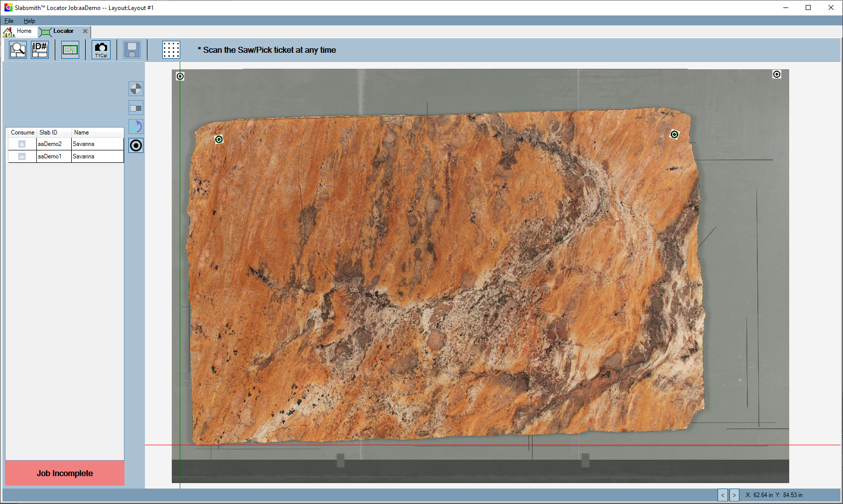Click the green target marker on slab's left
This screenshot has width=843, height=504.
219,139
